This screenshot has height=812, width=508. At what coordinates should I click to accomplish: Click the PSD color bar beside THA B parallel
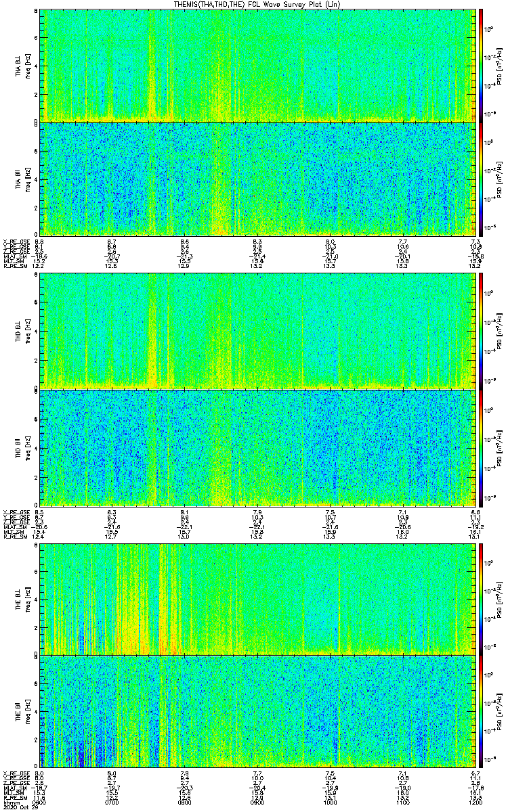(481, 179)
